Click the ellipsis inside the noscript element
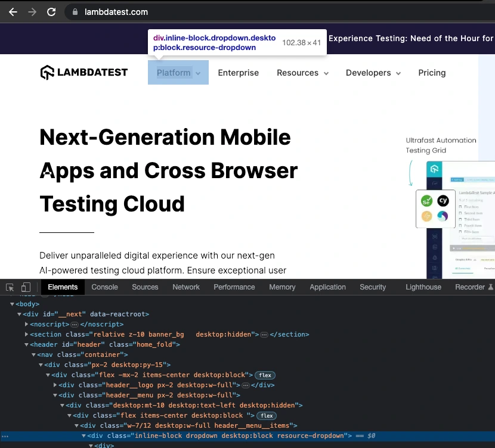 point(75,324)
